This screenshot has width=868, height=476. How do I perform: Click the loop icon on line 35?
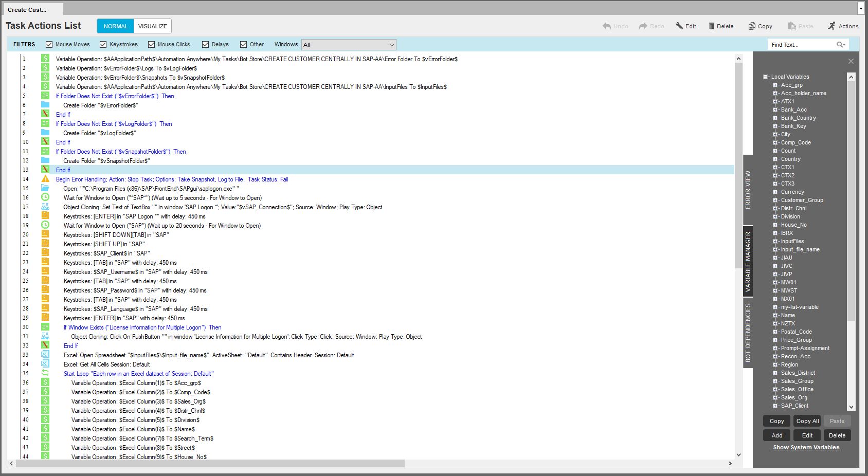click(45, 373)
